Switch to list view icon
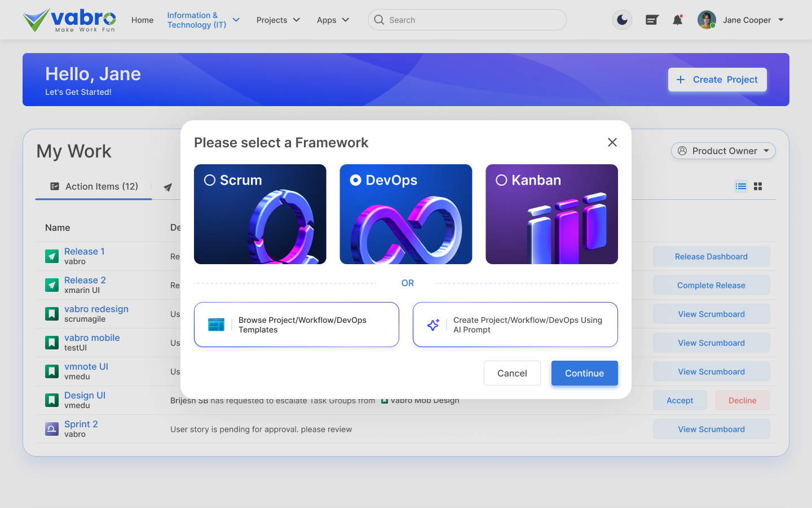This screenshot has width=812, height=508. (x=741, y=186)
